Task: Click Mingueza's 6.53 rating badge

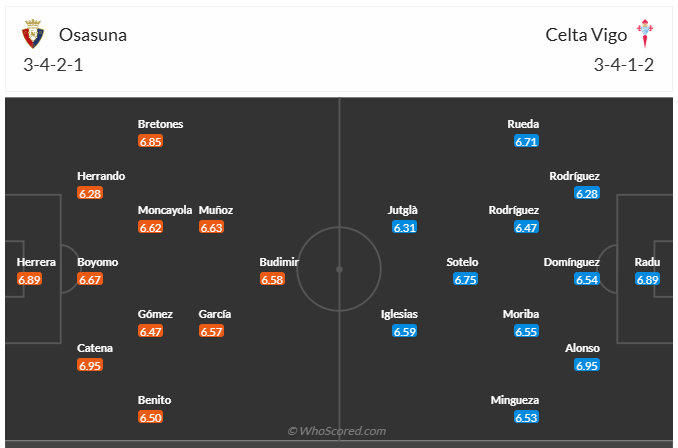Action: coord(526,417)
